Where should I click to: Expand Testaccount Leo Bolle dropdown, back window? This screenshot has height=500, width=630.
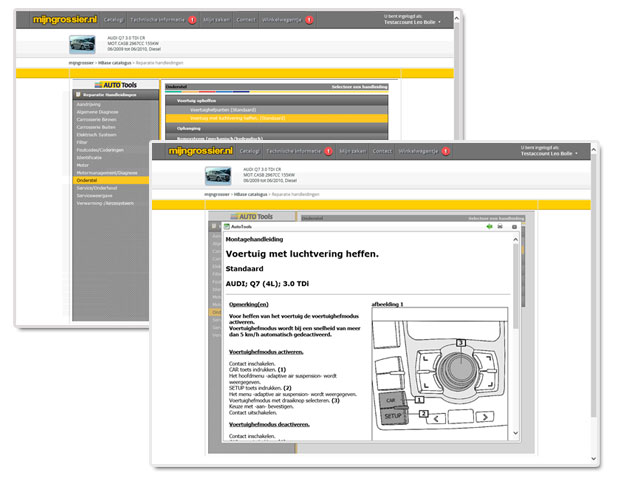(412, 22)
